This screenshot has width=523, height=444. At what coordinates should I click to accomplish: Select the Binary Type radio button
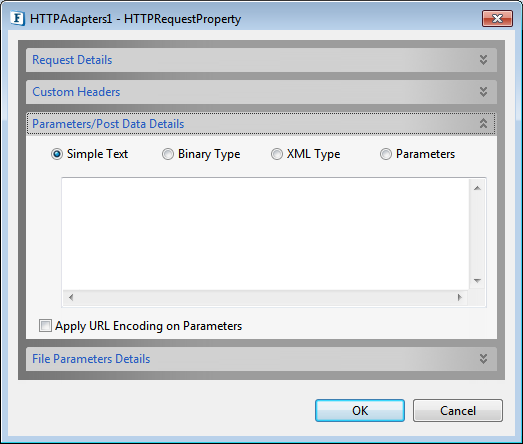point(167,154)
